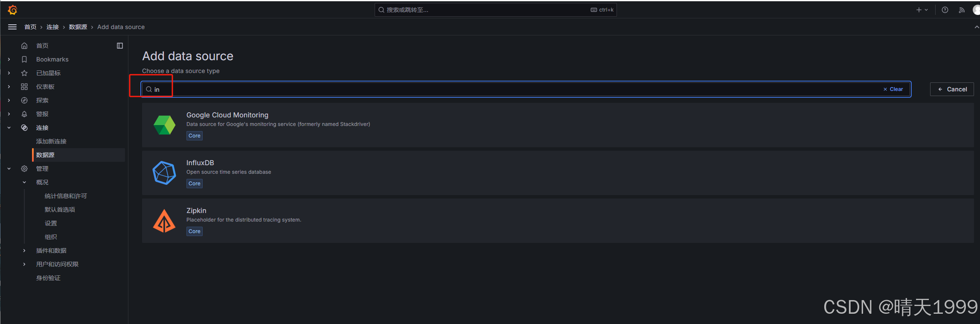Open the plus new item menu

(922, 10)
